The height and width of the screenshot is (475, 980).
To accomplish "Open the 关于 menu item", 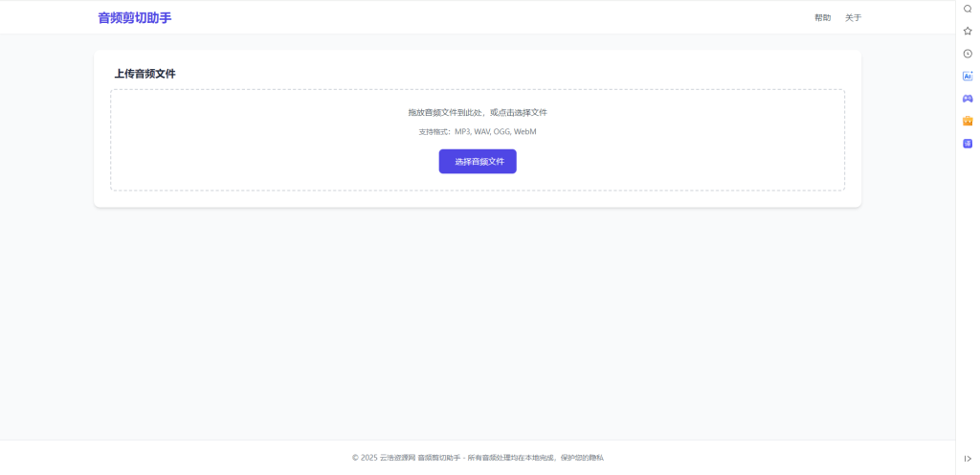I will point(853,18).
